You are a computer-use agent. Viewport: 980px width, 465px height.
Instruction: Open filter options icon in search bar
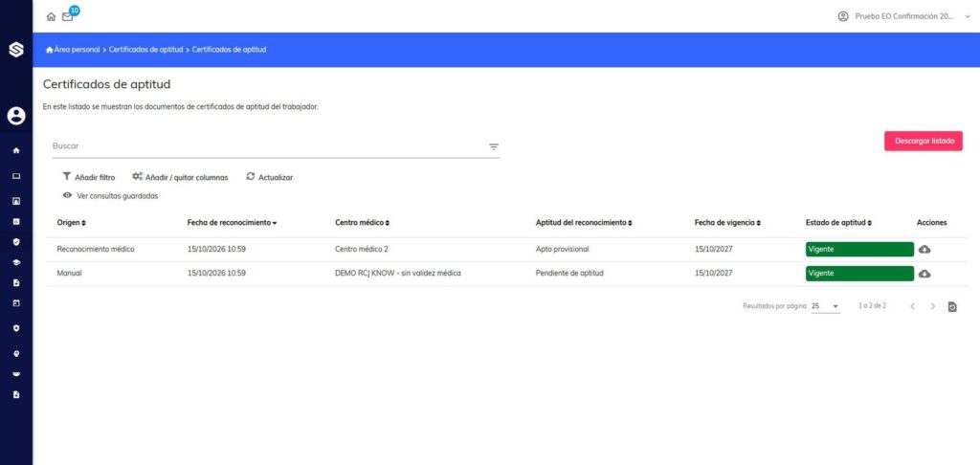pos(494,147)
